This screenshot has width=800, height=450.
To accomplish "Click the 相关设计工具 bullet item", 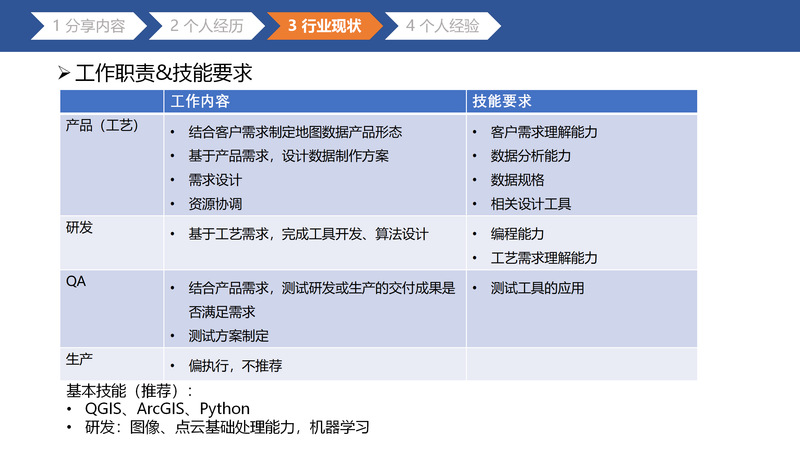I will [x=531, y=204].
